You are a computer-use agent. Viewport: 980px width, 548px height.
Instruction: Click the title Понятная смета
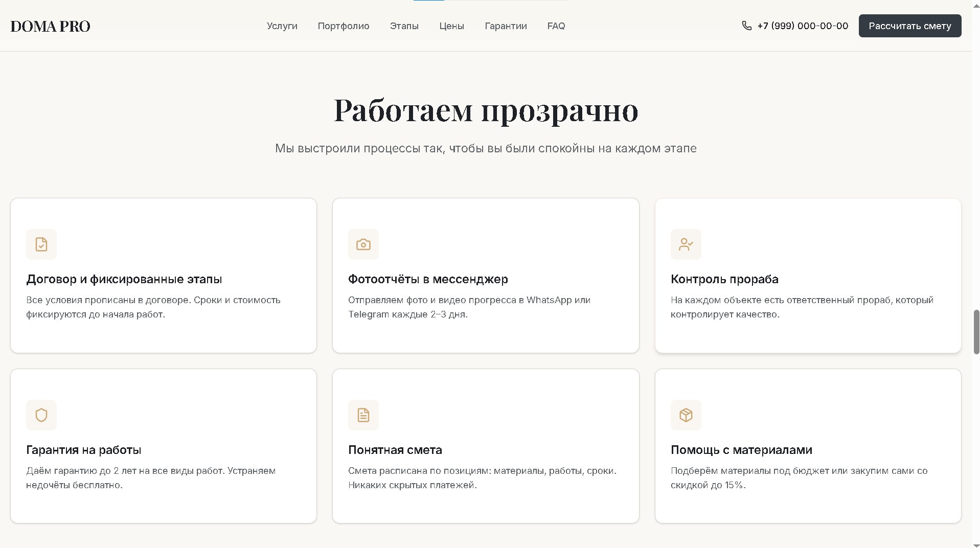tap(395, 450)
